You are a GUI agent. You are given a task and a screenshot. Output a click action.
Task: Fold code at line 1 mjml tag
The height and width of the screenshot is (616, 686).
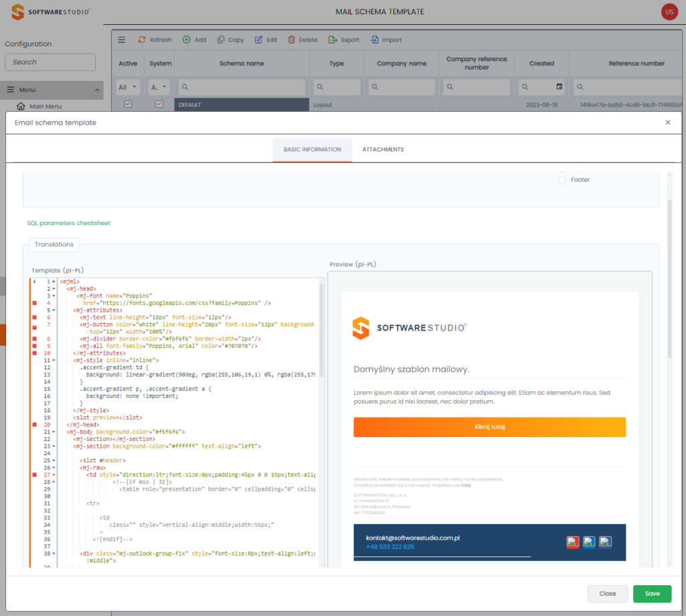pyautogui.click(x=54, y=282)
